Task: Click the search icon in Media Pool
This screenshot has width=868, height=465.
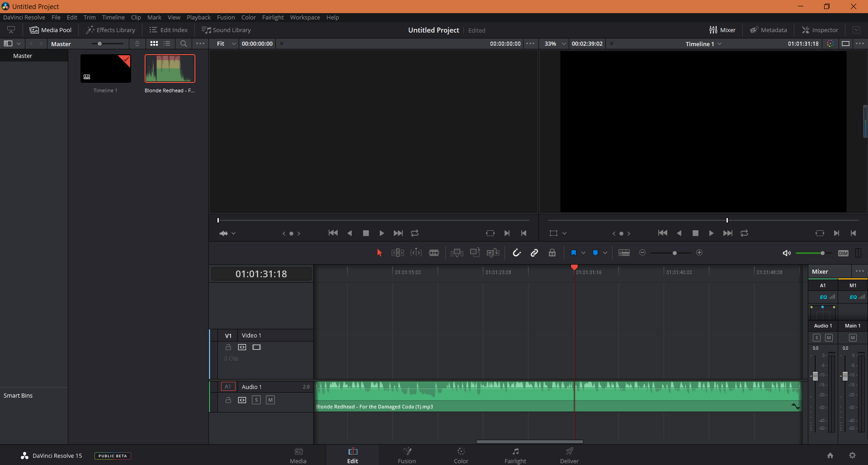Action: (184, 44)
